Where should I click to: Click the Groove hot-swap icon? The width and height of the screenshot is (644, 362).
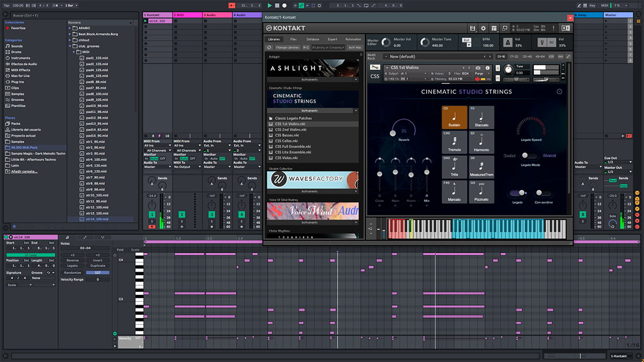[x=49, y=272]
